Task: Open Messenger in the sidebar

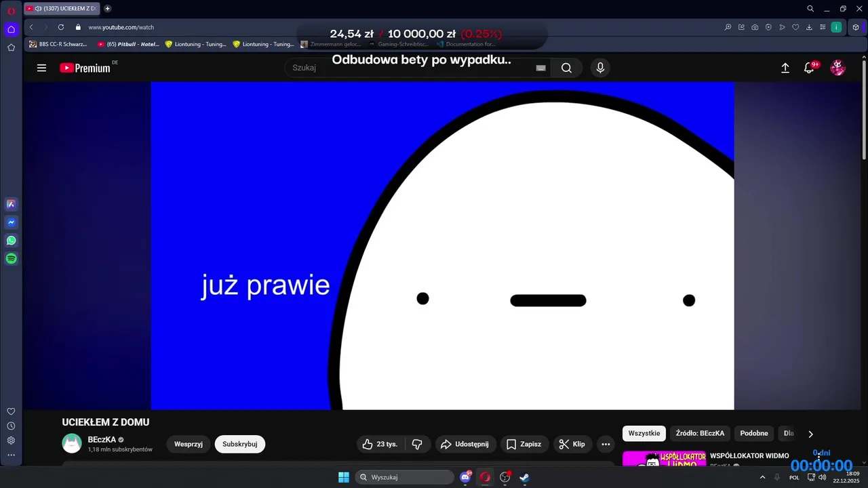Action: [11, 222]
